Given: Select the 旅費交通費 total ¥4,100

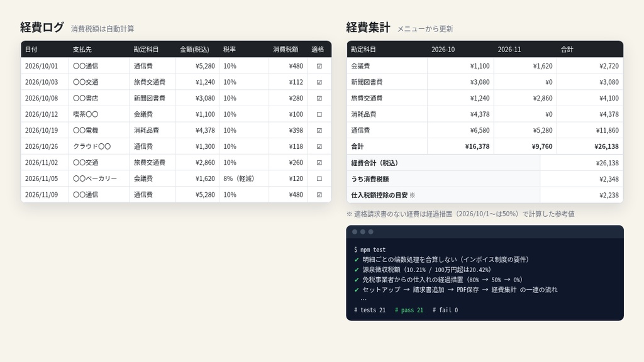Looking at the screenshot, I should [590, 98].
